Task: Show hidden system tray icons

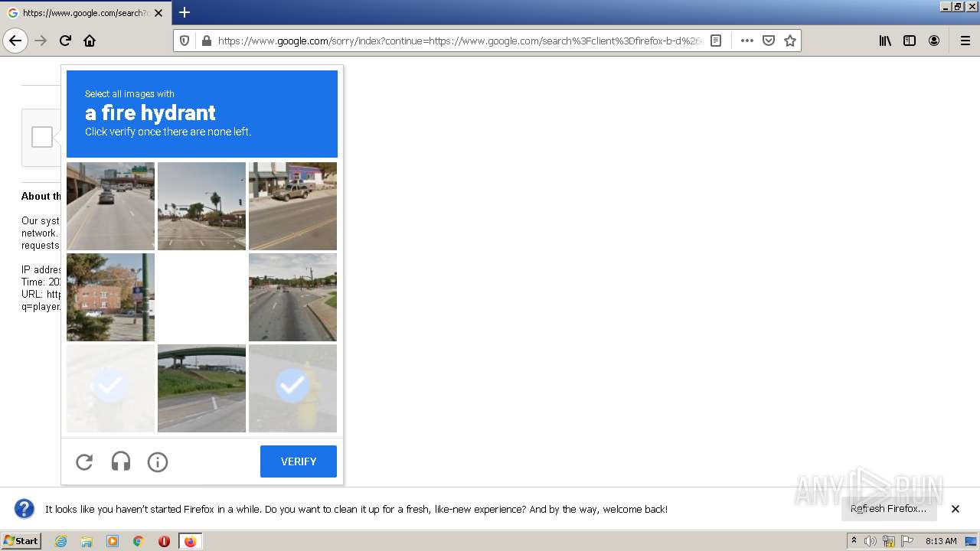Action: (x=854, y=541)
